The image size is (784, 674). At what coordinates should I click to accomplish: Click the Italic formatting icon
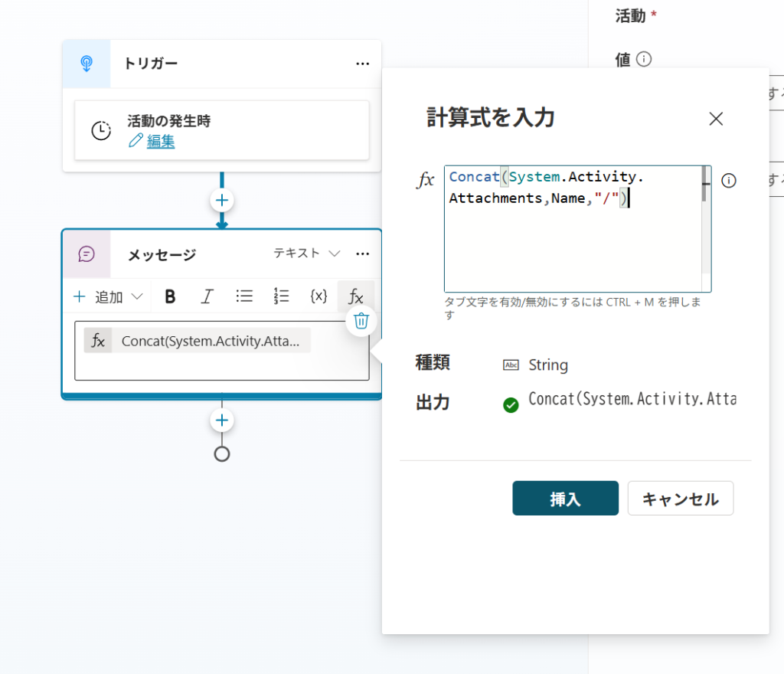coord(207,296)
